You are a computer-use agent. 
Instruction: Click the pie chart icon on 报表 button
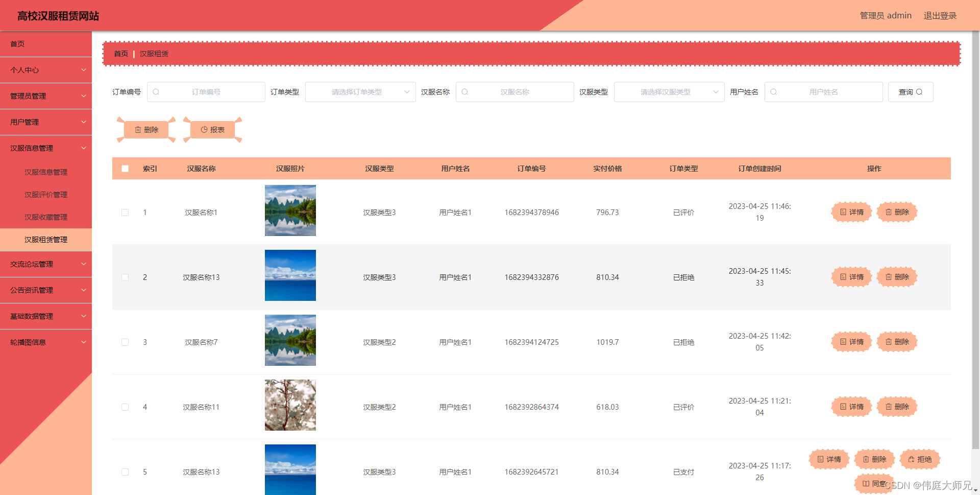204,130
